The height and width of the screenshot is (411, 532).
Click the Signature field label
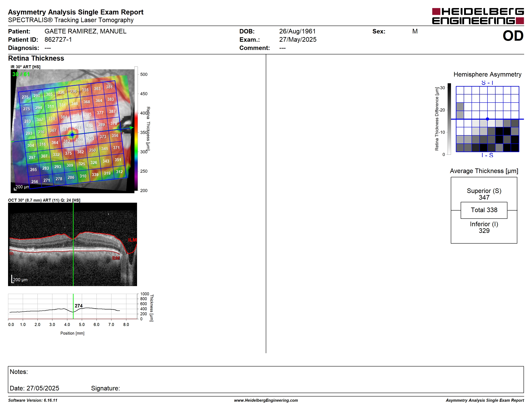pos(105,388)
